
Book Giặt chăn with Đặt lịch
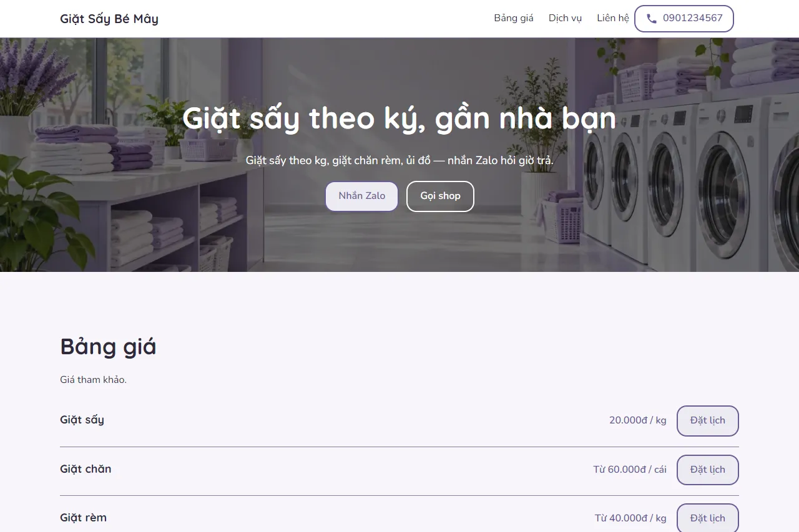[708, 470]
